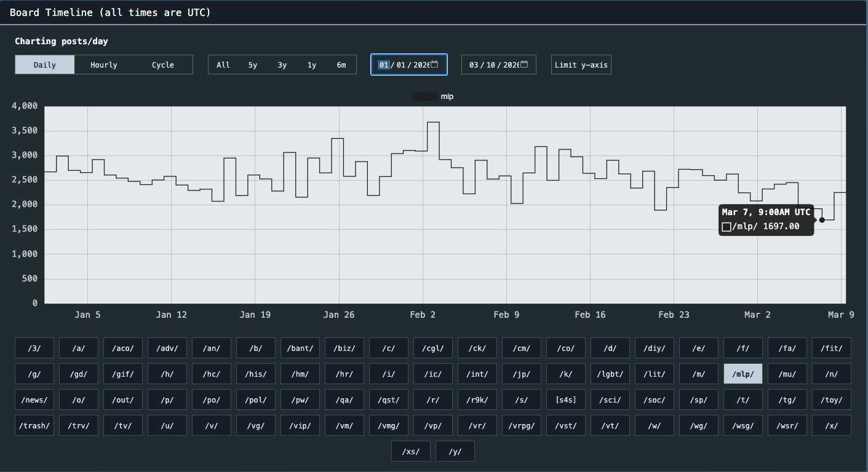This screenshot has width=868, height=472.
Task: Choose the /news/ board
Action: pyautogui.click(x=34, y=399)
